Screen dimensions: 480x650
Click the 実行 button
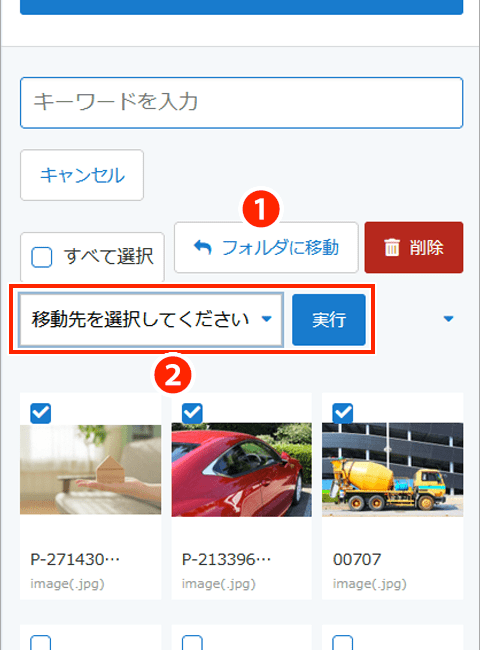coord(329,320)
